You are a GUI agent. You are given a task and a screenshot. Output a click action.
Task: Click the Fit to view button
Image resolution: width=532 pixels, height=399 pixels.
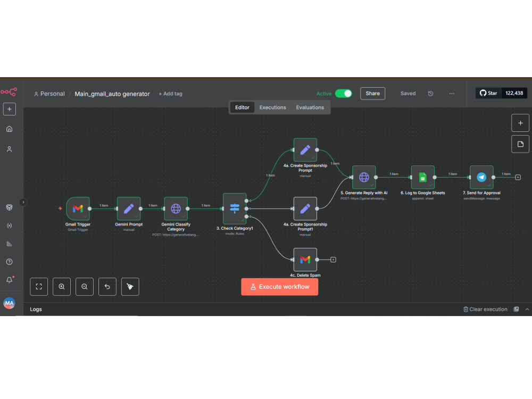pos(39,287)
